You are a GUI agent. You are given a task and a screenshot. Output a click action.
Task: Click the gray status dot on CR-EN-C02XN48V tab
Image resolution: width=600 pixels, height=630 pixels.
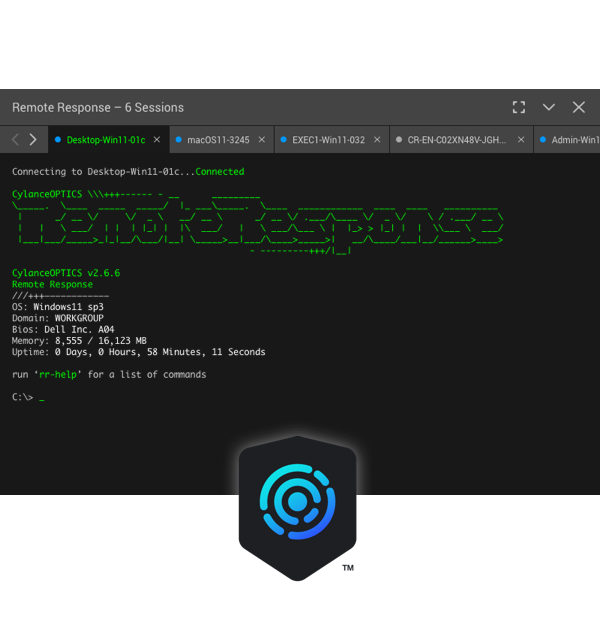pyautogui.click(x=399, y=140)
